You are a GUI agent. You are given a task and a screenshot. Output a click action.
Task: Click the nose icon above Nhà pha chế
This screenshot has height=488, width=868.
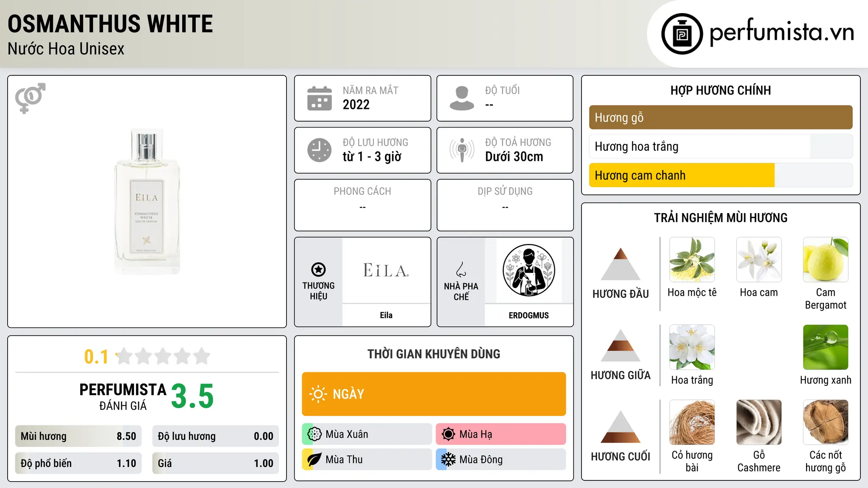[461, 269]
